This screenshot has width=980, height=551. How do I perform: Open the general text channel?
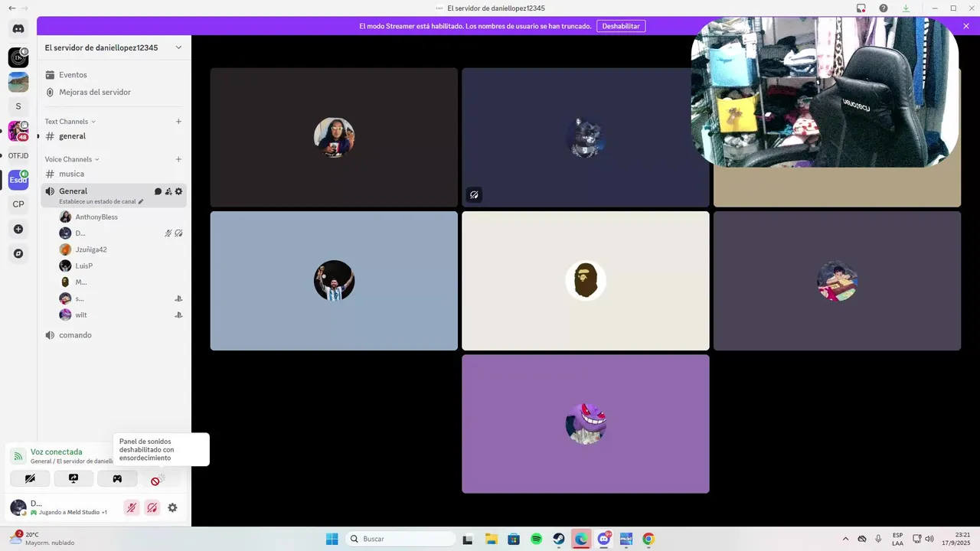pos(113,136)
